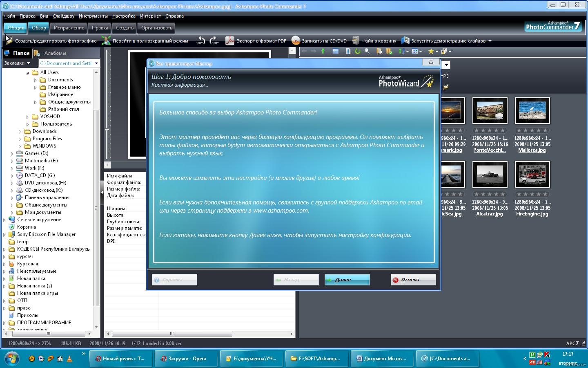Click the browser refresh green circular arrow
The height and width of the screenshot is (368, 588).
(358, 51)
